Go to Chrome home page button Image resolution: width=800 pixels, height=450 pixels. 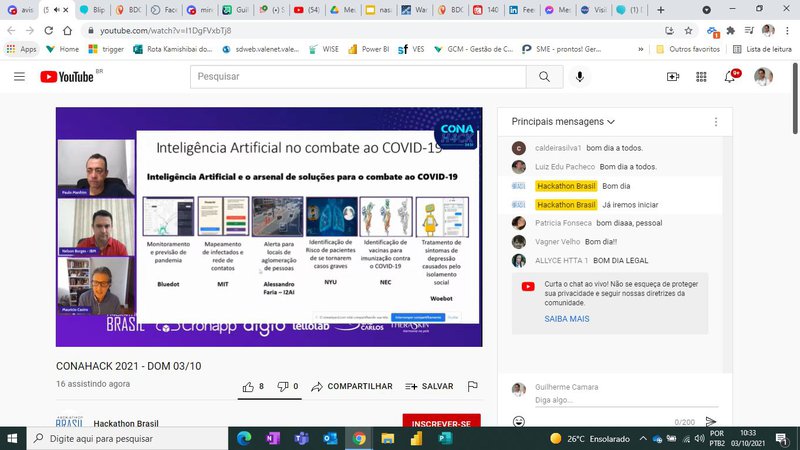pos(67,31)
